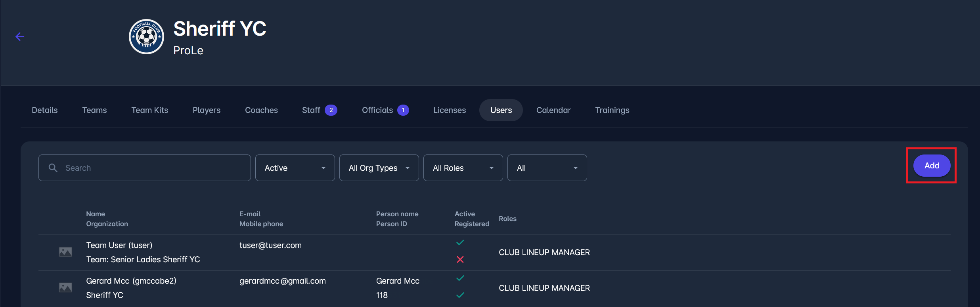The width and height of the screenshot is (980, 307).
Task: Click Gerard Mcc's avatar placeholder image
Action: 65,288
